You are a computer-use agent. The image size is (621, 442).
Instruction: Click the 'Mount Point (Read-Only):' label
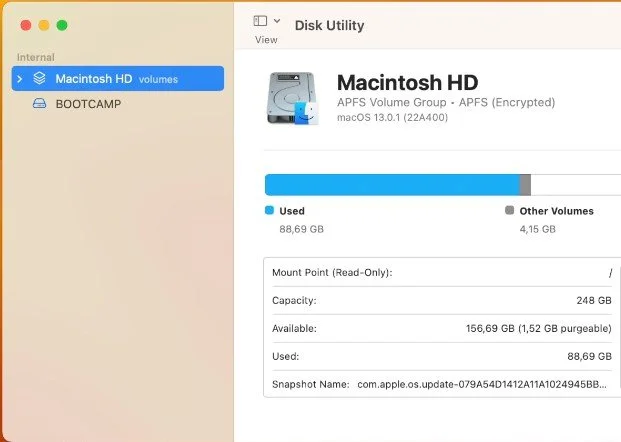(332, 272)
